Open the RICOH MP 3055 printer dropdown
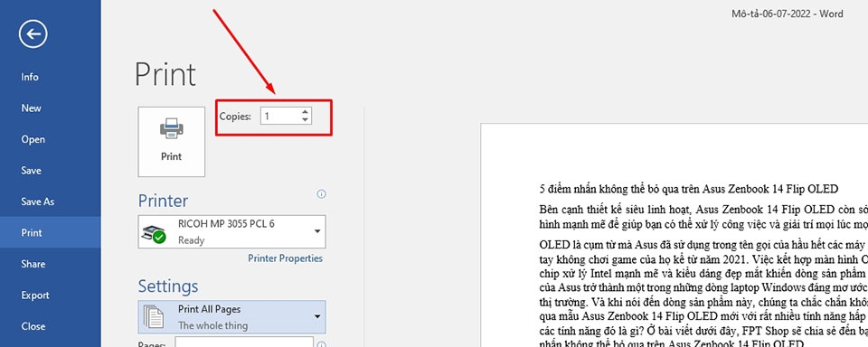This screenshot has height=347, width=868. (232, 231)
